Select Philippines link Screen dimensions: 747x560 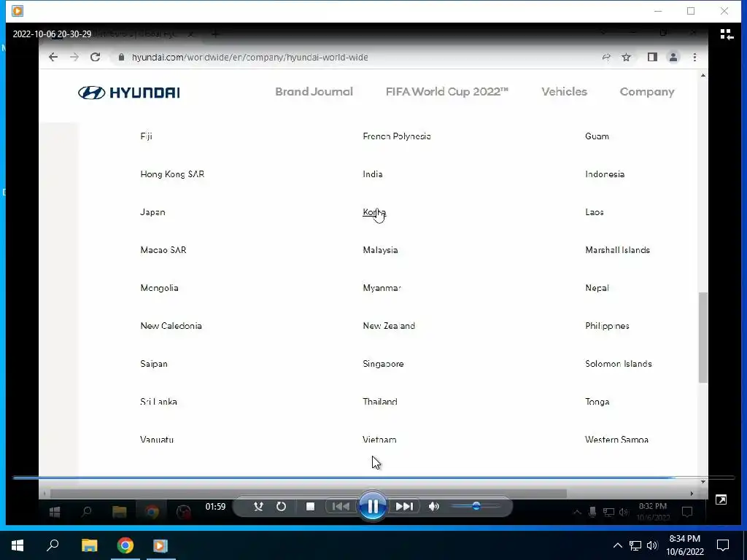(x=607, y=326)
